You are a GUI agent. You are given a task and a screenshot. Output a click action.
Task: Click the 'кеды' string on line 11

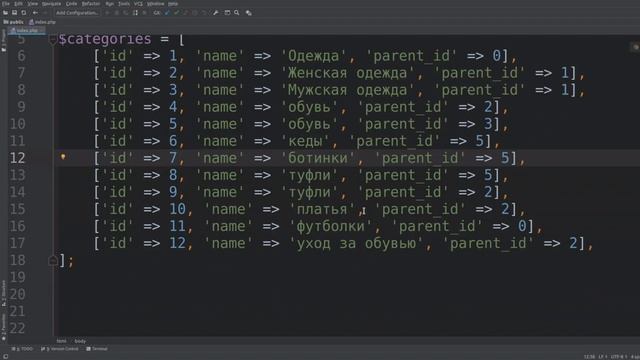(x=305, y=141)
